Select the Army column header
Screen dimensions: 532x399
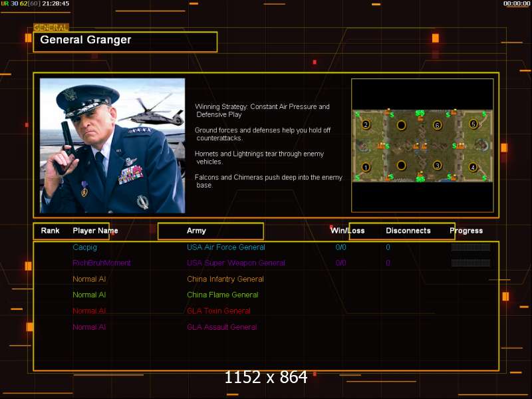click(196, 231)
